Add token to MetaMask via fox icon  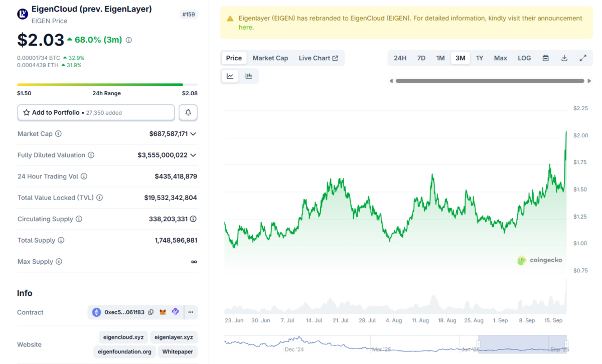point(162,312)
